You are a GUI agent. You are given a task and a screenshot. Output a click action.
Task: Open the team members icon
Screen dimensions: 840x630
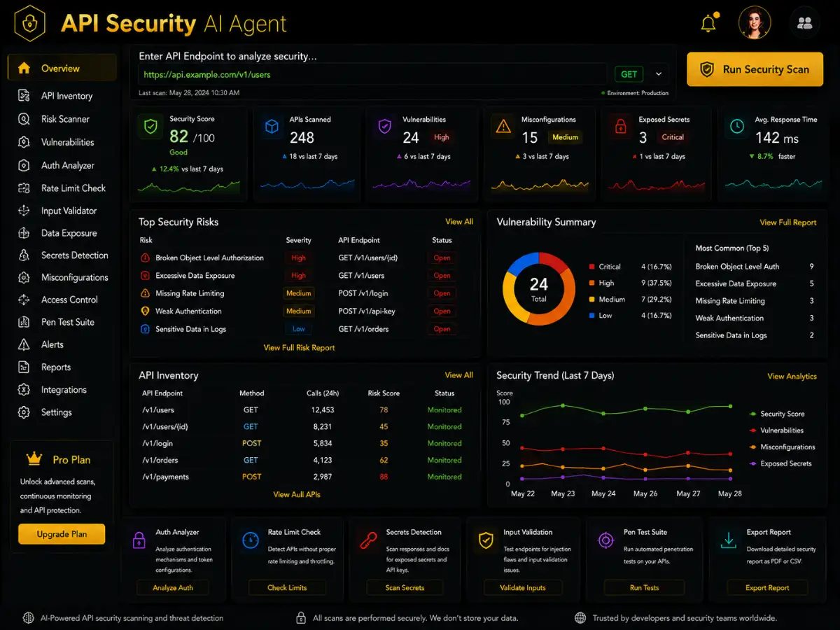(805, 23)
